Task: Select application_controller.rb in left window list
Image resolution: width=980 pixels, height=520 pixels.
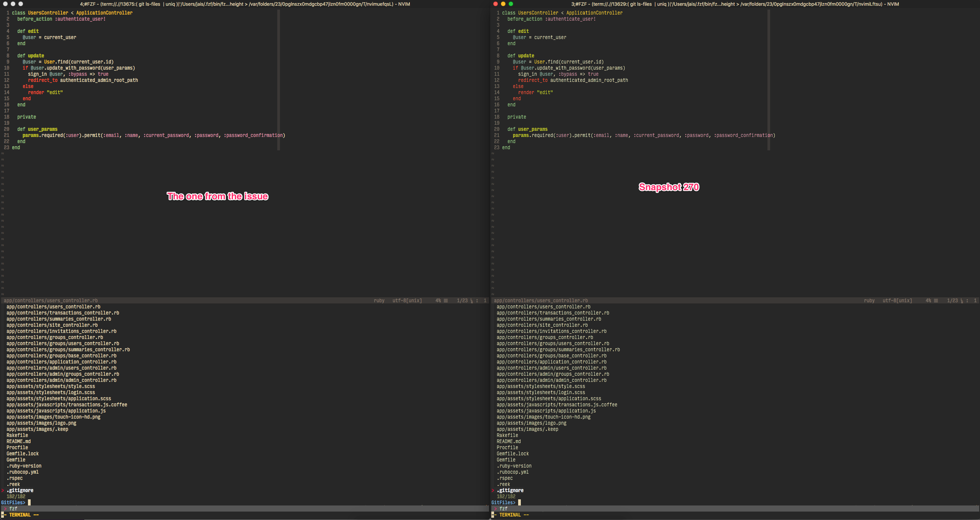Action: 61,362
